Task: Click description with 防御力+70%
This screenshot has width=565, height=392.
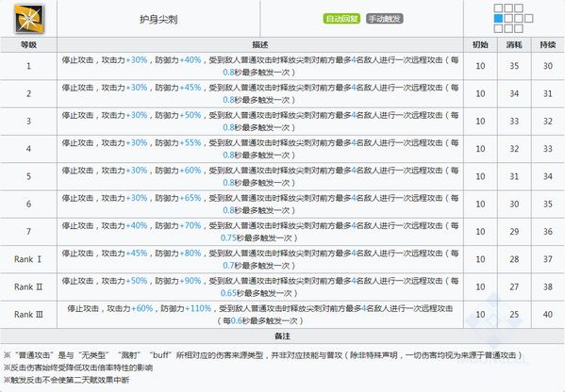Action: pos(259,232)
